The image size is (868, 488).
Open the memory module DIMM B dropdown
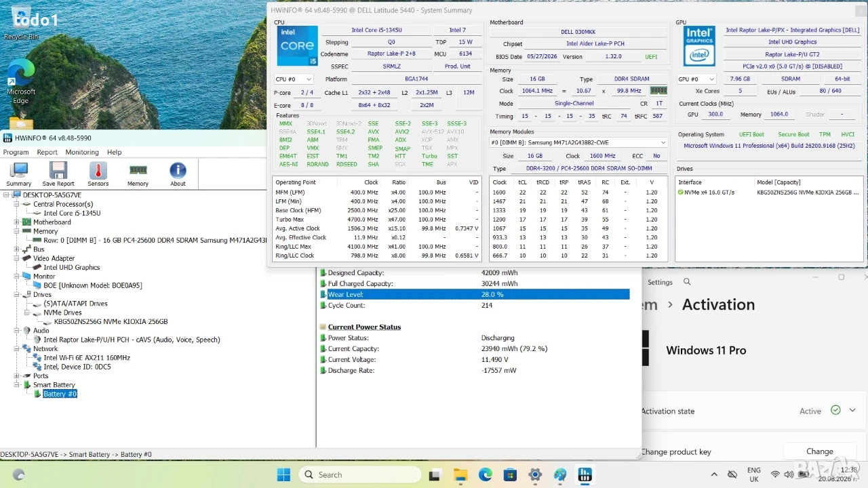click(578, 142)
